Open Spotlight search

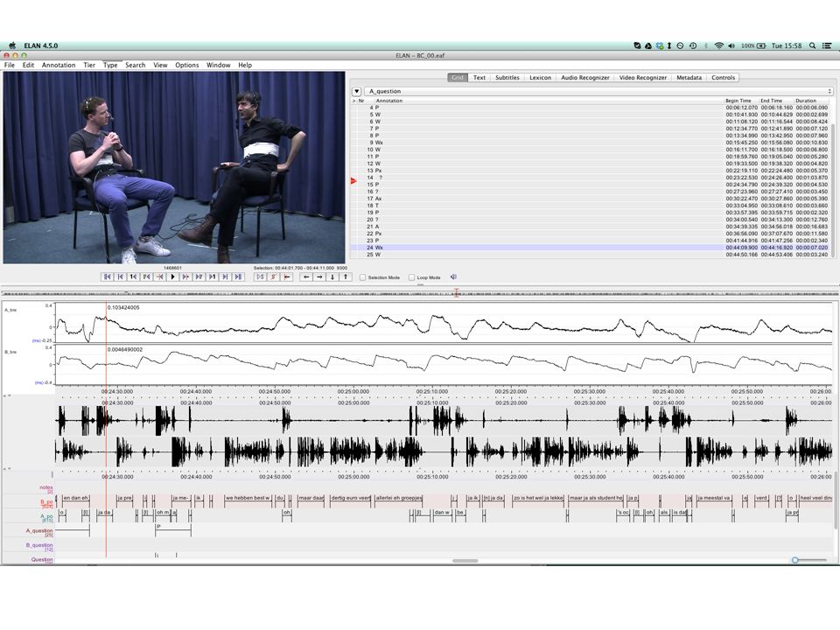pos(813,45)
